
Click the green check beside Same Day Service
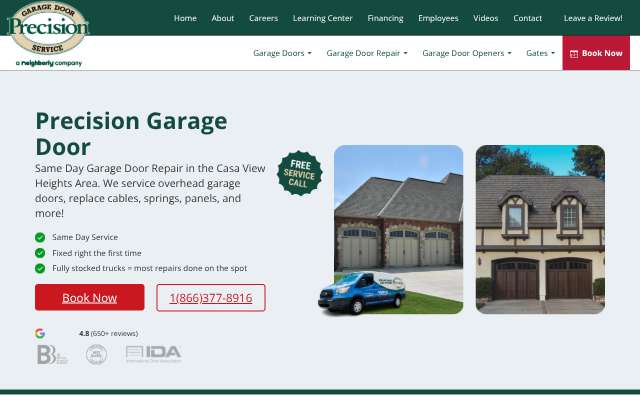40,237
